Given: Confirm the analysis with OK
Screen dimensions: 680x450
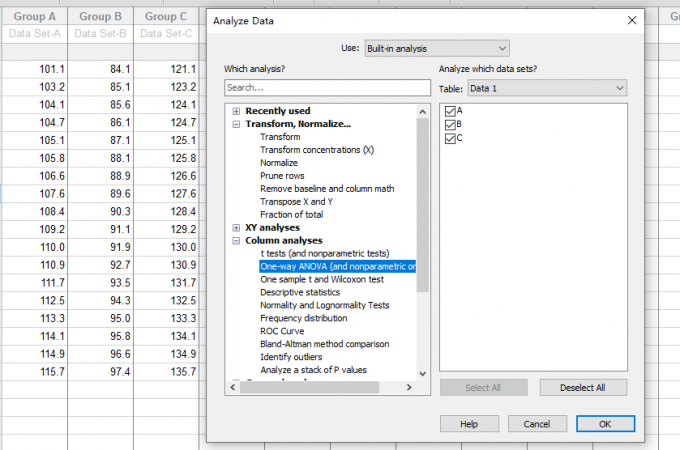Looking at the screenshot, I should 605,424.
